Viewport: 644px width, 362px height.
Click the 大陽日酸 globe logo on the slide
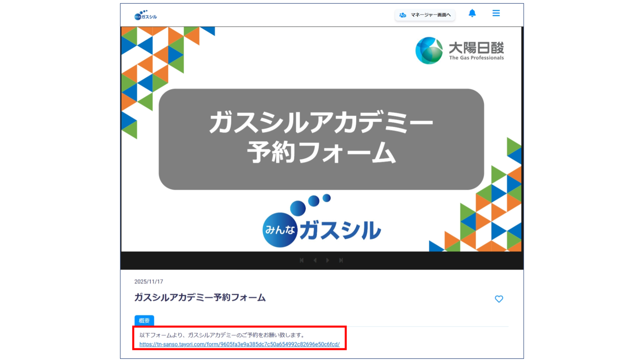click(x=429, y=51)
